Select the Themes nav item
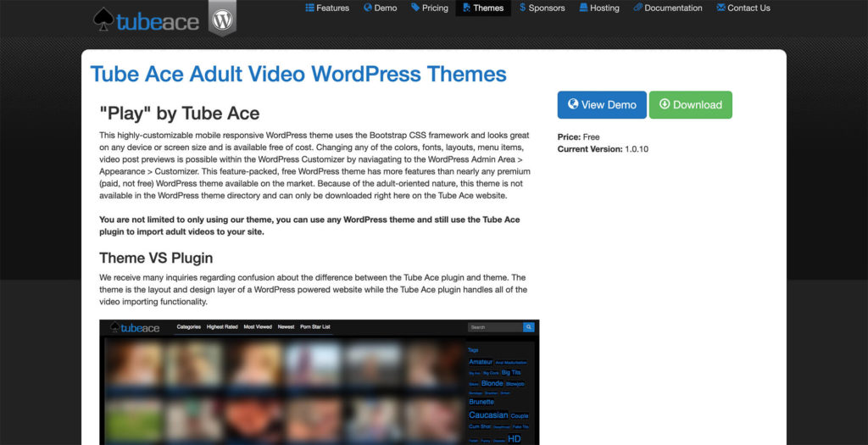Image resolution: width=868 pixels, height=445 pixels. (x=483, y=8)
